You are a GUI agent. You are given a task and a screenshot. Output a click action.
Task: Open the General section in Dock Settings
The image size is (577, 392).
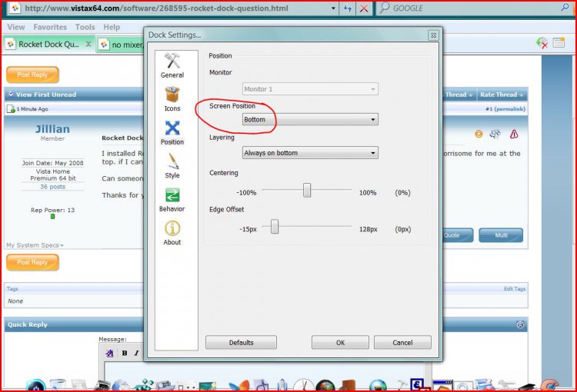(172, 65)
